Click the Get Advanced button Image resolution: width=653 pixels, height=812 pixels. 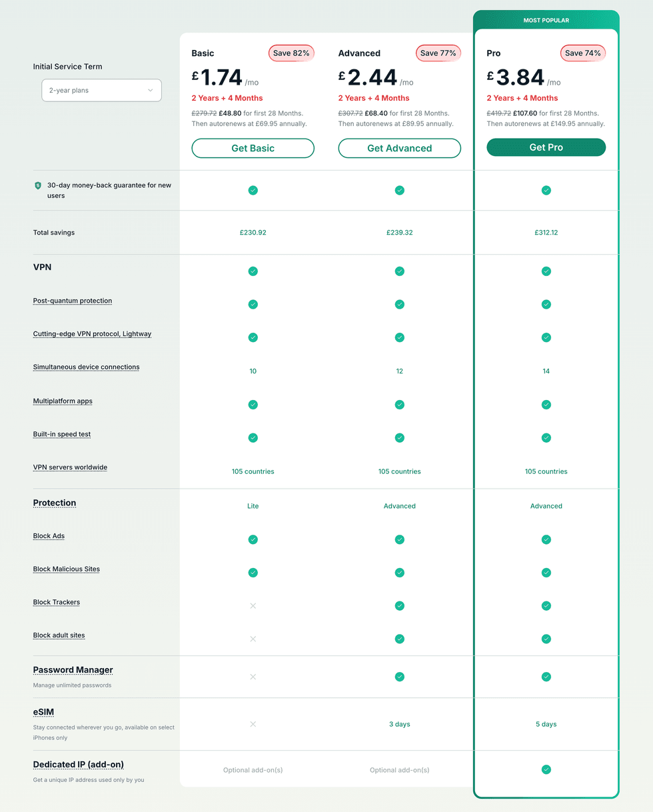coord(400,148)
